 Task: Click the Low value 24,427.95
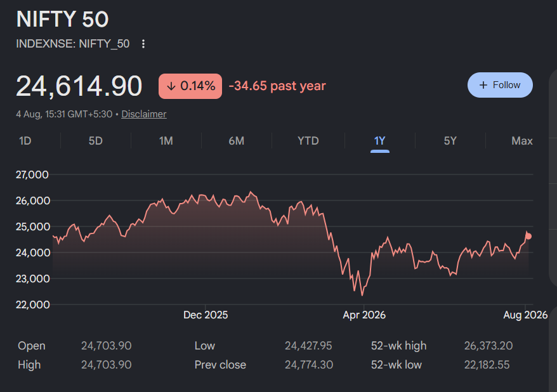(x=308, y=346)
